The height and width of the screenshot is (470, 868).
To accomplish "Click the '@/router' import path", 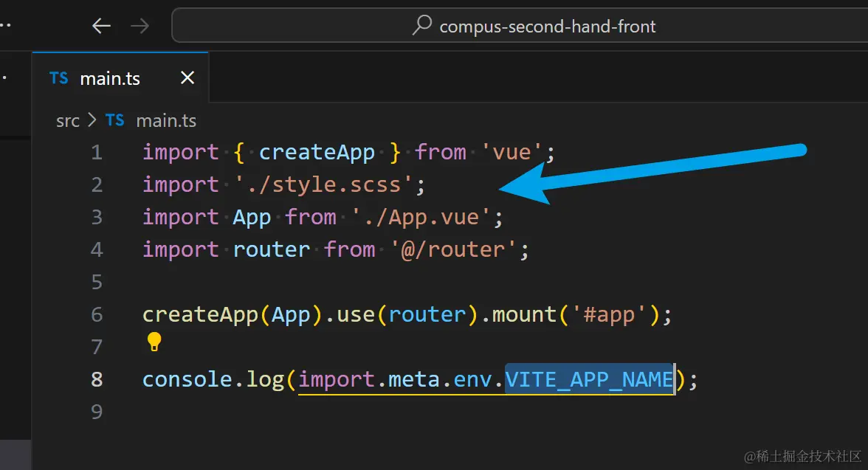I will click(x=453, y=249).
